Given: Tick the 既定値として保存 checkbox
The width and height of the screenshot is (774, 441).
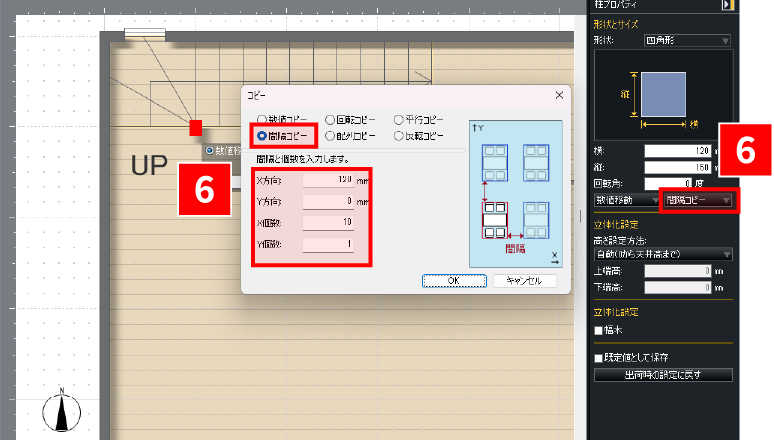Looking at the screenshot, I should [599, 358].
